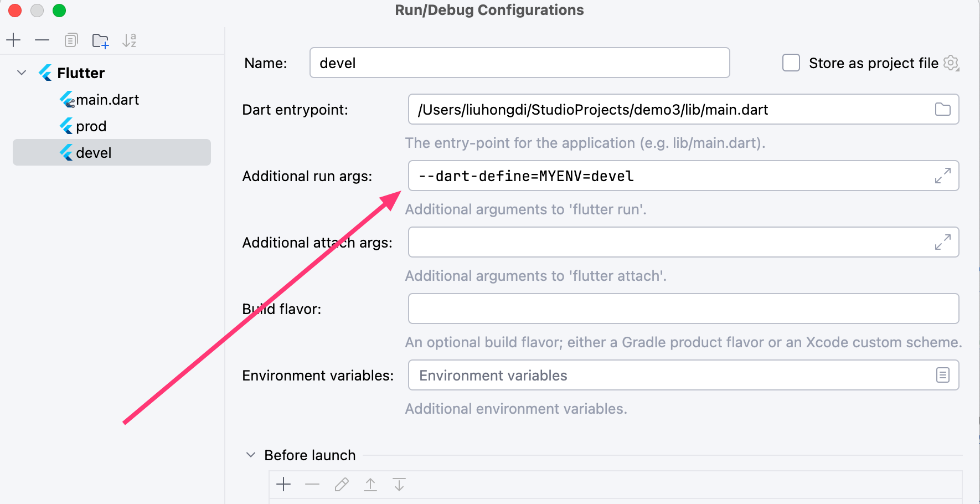Select the main.dart configuration
The height and width of the screenshot is (504, 980).
107,100
